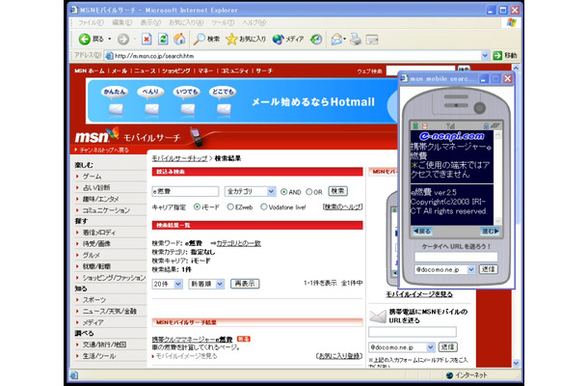Click the IE Back arrow button
Image resolution: width=588 pixels, height=386 pixels.
85,39
